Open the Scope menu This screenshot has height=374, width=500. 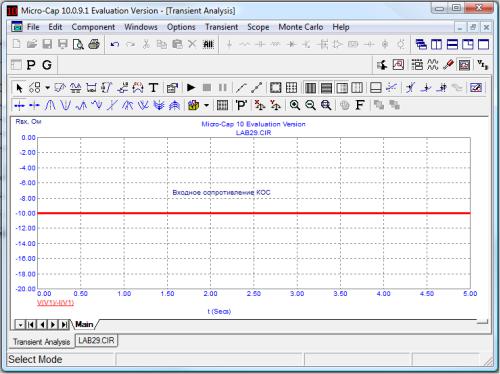click(x=258, y=27)
